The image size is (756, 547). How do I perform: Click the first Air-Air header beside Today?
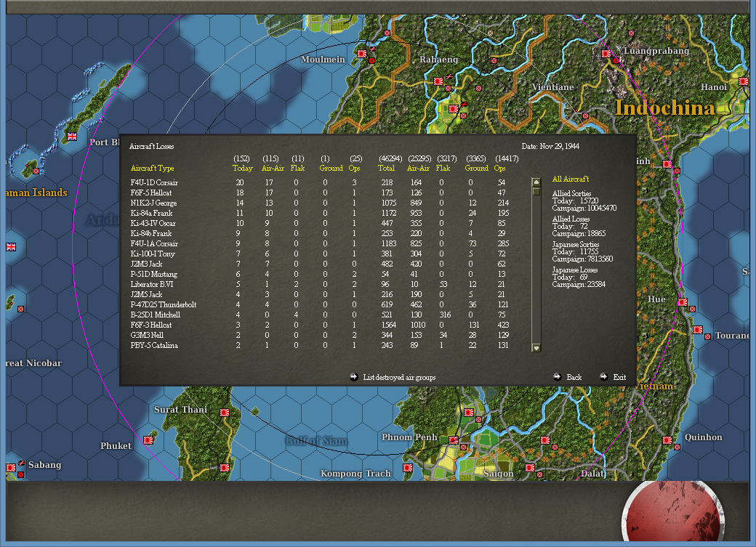click(x=273, y=169)
